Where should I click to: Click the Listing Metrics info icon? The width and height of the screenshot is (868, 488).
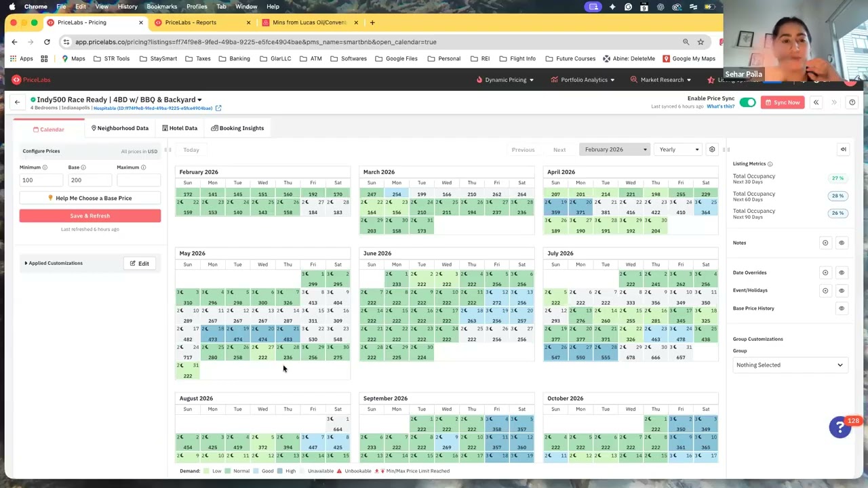770,164
